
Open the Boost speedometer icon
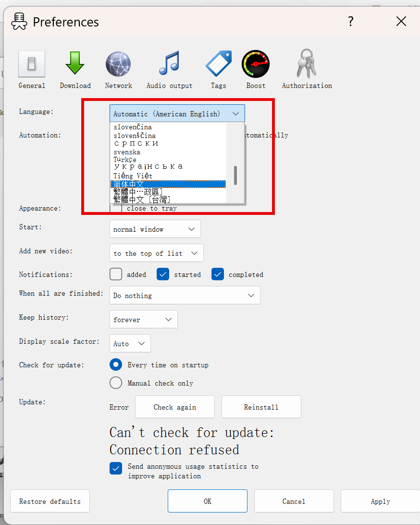tap(256, 64)
